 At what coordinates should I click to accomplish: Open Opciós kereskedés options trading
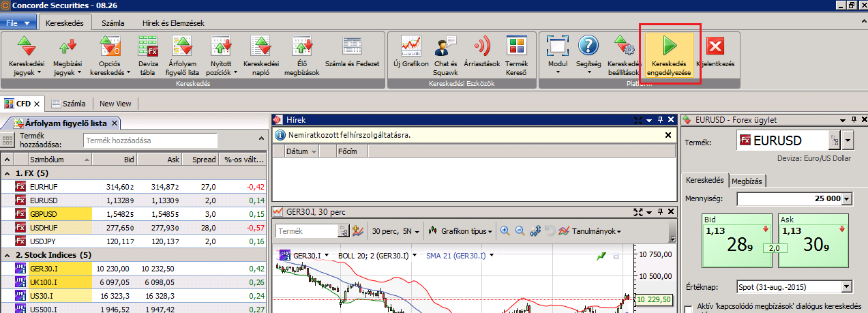pos(110,56)
